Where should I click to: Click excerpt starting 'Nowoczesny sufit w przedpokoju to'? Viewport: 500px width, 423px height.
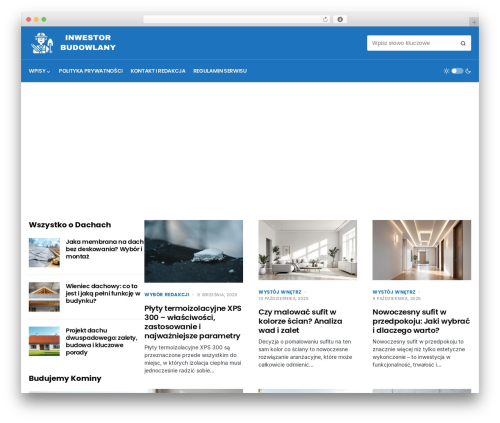pyautogui.click(x=419, y=353)
